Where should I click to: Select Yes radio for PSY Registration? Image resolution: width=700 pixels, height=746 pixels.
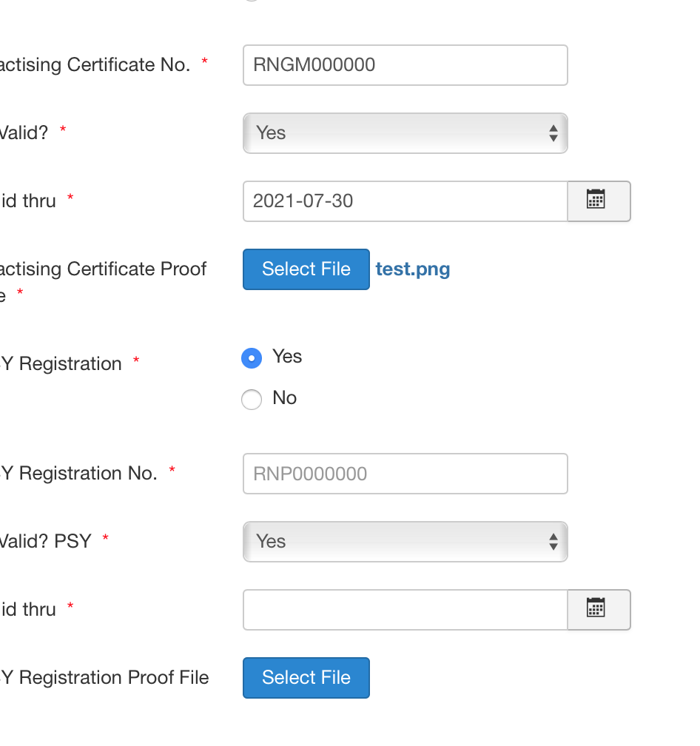[x=252, y=358]
